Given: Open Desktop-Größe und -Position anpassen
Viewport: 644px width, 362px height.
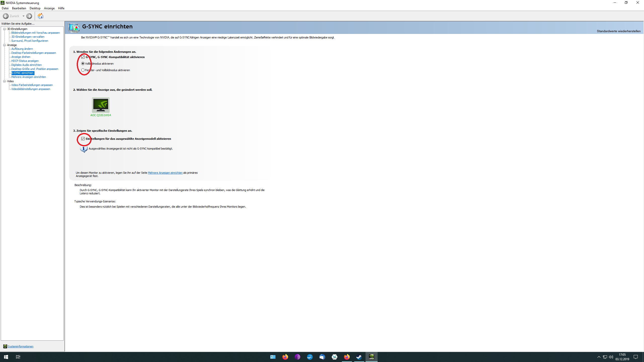Looking at the screenshot, I should pos(35,69).
